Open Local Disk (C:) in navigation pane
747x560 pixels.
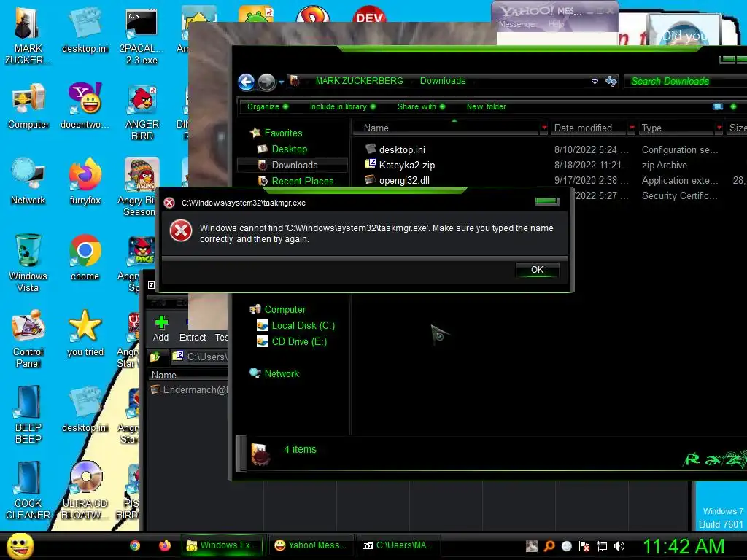point(303,326)
